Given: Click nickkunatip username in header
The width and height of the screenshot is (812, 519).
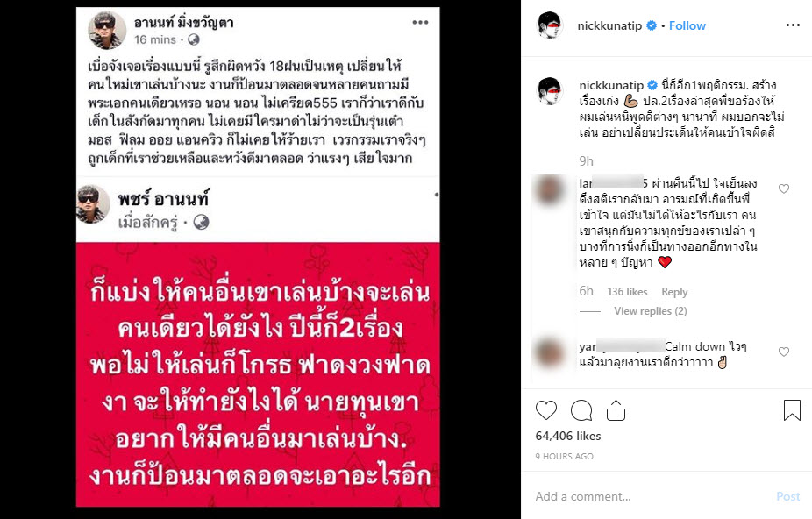Looking at the screenshot, I should point(609,25).
